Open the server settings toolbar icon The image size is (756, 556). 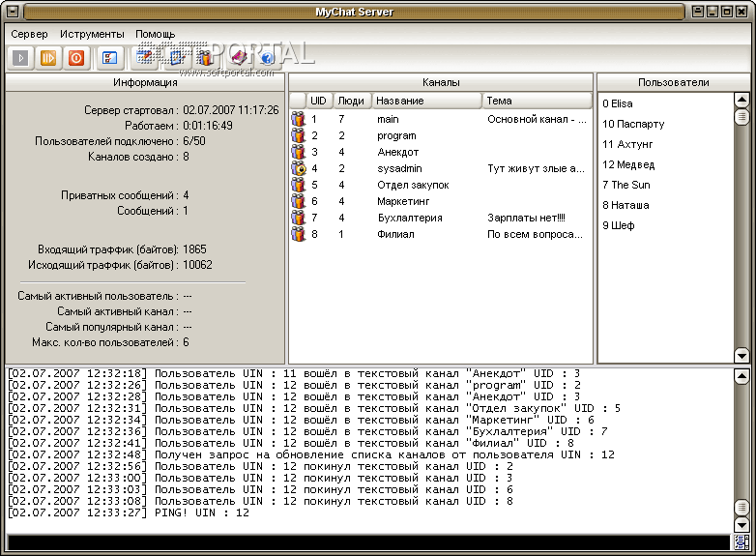[x=110, y=58]
